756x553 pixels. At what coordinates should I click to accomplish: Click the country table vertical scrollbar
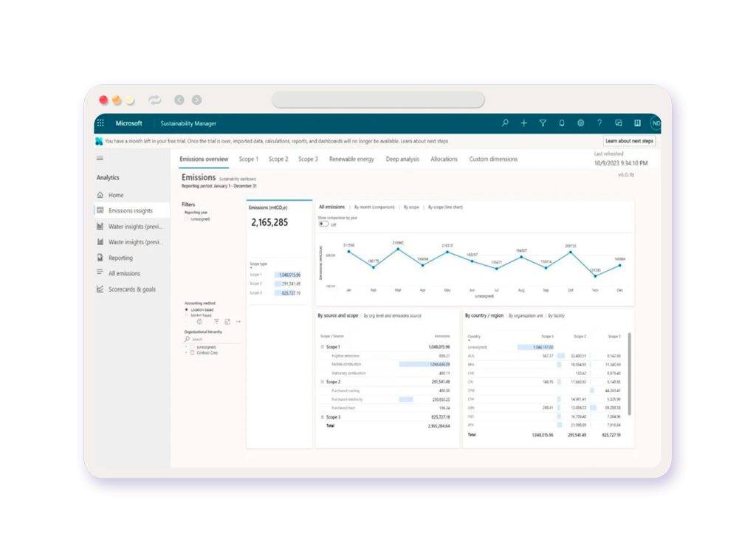(630, 374)
